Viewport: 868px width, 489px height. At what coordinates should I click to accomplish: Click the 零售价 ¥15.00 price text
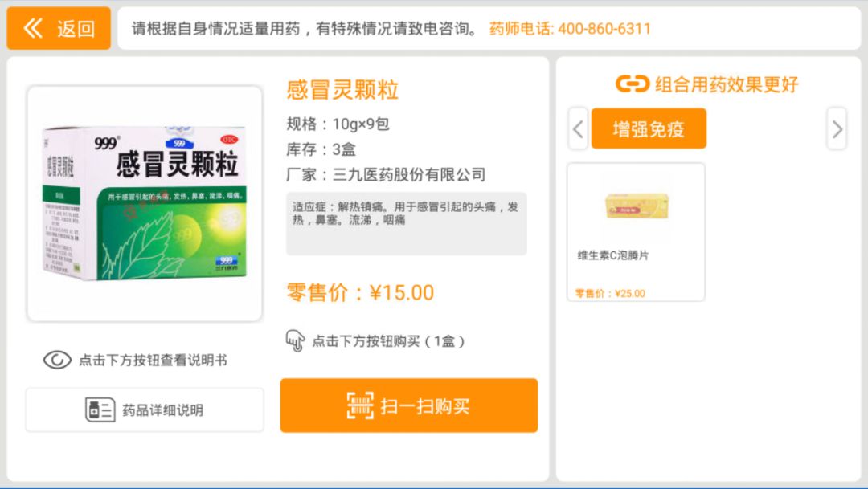coord(360,292)
